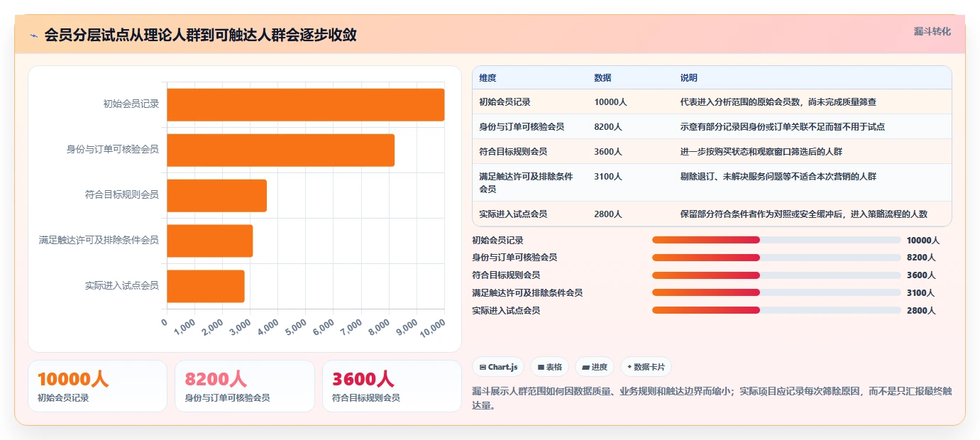Click chart y-axis label 初始会员记录
The image size is (980, 440).
coord(131,104)
